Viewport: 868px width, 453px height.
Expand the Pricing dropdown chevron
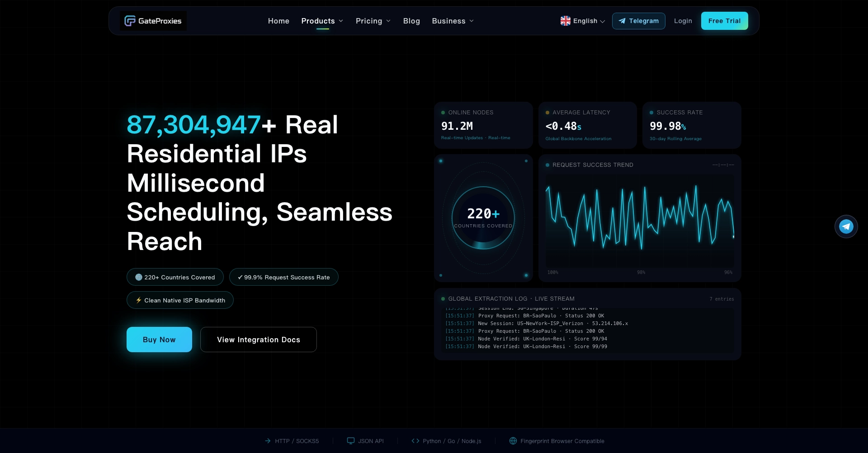point(388,21)
